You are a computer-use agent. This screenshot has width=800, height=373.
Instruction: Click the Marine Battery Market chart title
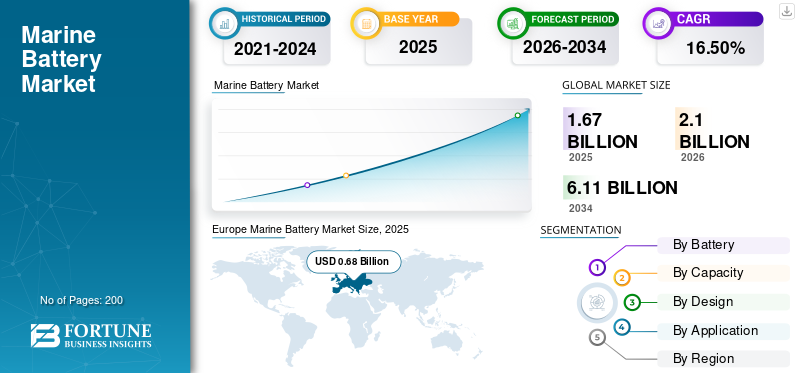click(x=266, y=85)
